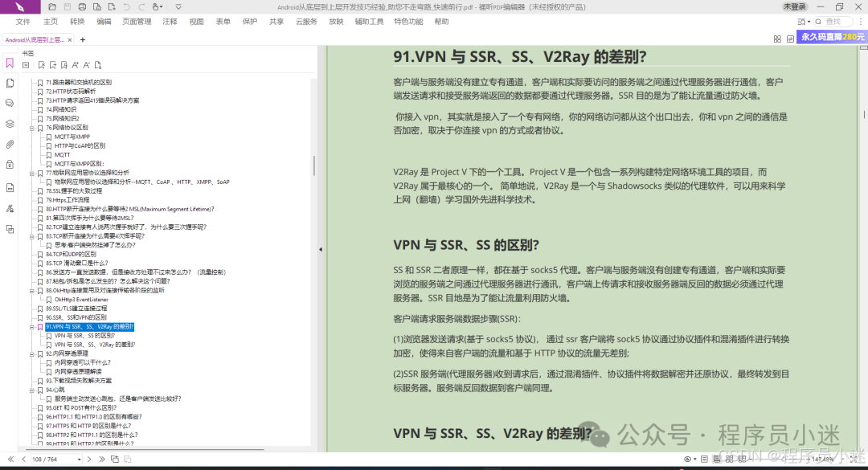Switch to the Android从底层到上层 document tab
868x470 pixels.
tap(35, 40)
